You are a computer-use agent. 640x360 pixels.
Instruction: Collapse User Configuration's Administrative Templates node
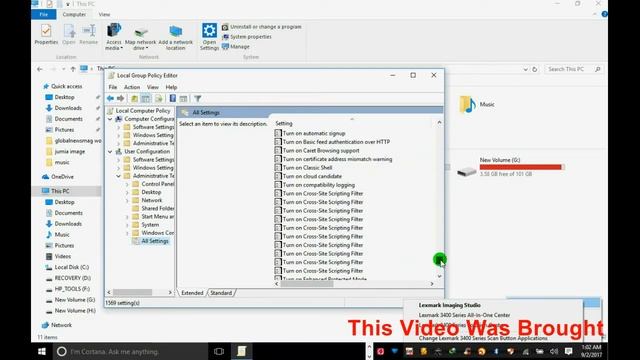118,176
